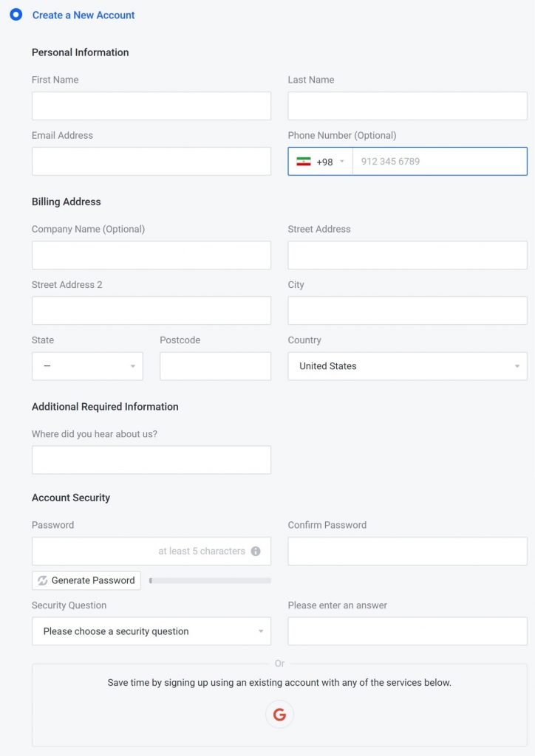
Task: Click the Postcode input field
Action: pyautogui.click(x=215, y=366)
